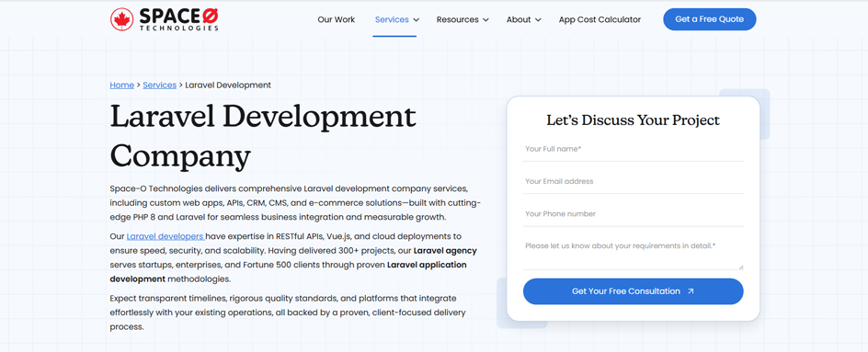Image resolution: width=868 pixels, height=352 pixels.
Task: Click the Laravel Development breadcrumb text
Action: [228, 85]
